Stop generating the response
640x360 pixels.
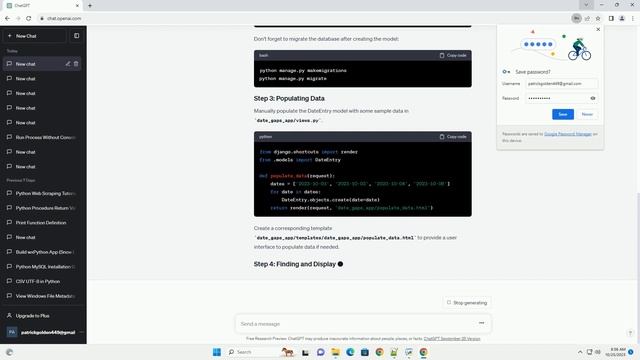tap(467, 302)
